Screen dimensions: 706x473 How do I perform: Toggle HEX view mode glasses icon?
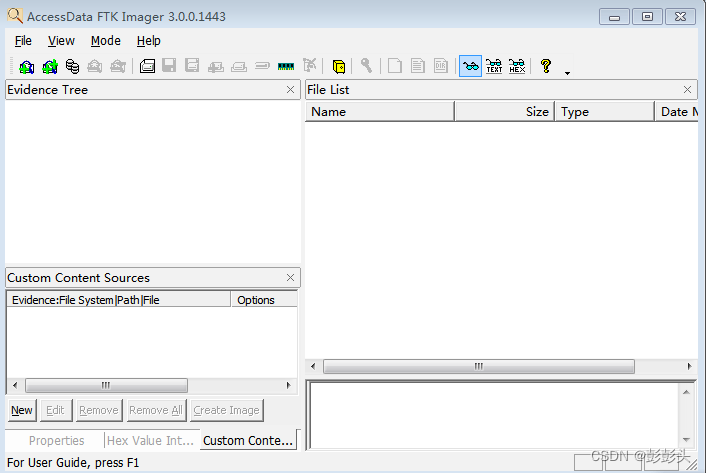click(x=517, y=66)
